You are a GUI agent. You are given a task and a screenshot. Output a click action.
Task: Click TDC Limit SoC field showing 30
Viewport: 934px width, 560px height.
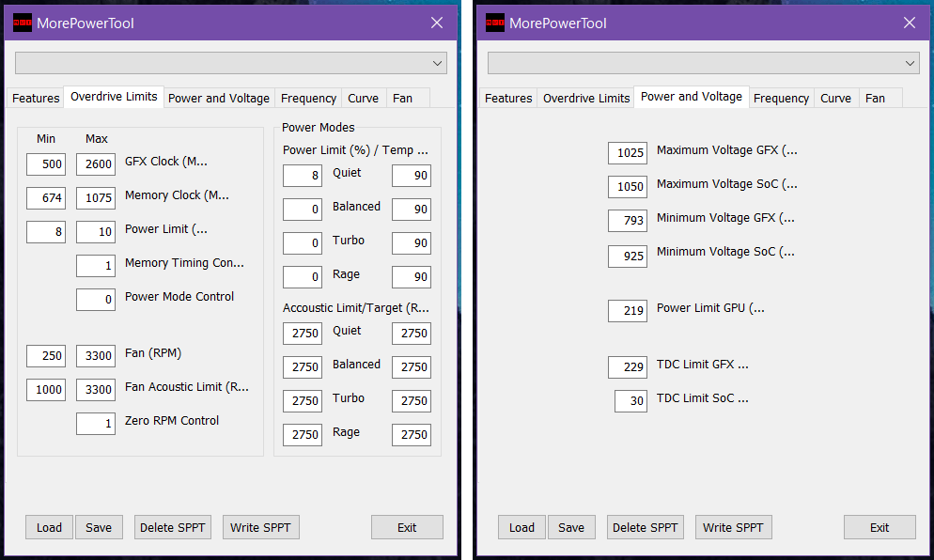point(630,401)
